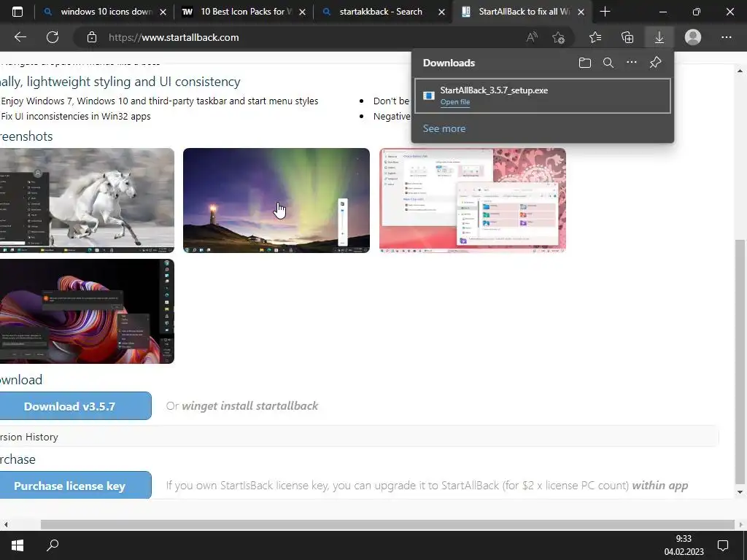Open the tab actions menu icon
Viewport: 747px width, 560px height.
coord(18,12)
